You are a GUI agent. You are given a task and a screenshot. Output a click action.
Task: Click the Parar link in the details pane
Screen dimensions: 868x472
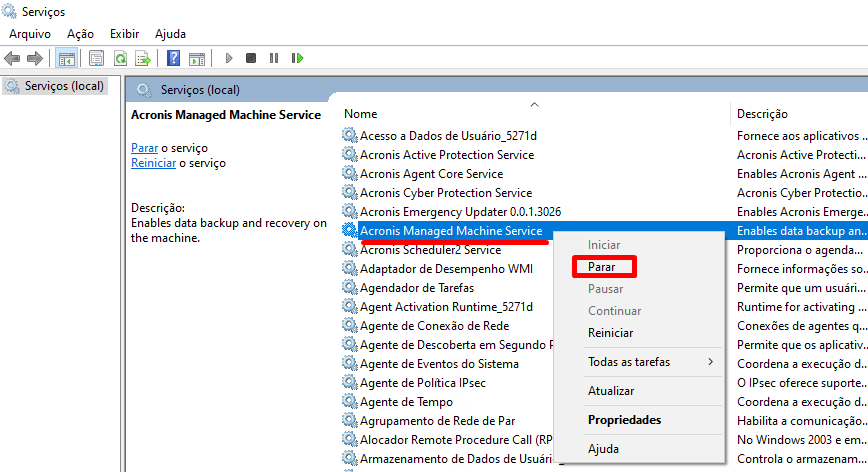click(x=144, y=148)
